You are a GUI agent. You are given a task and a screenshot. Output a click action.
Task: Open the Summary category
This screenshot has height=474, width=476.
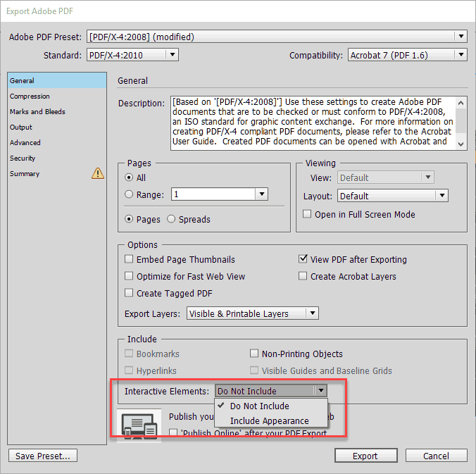(57, 173)
